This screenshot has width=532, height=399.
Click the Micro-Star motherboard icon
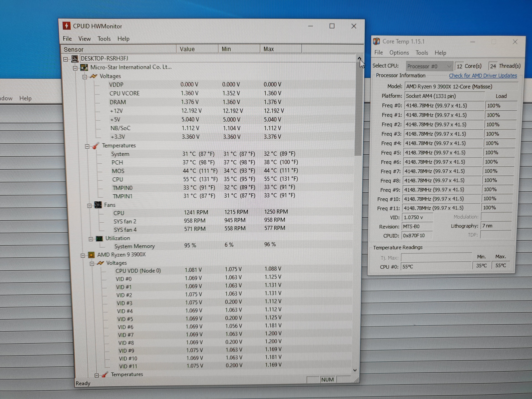(84, 67)
